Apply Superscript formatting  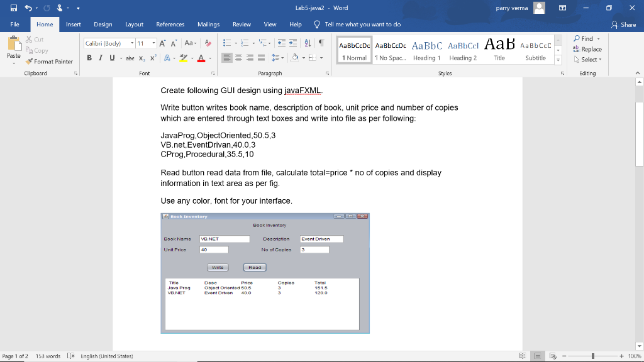tap(153, 58)
